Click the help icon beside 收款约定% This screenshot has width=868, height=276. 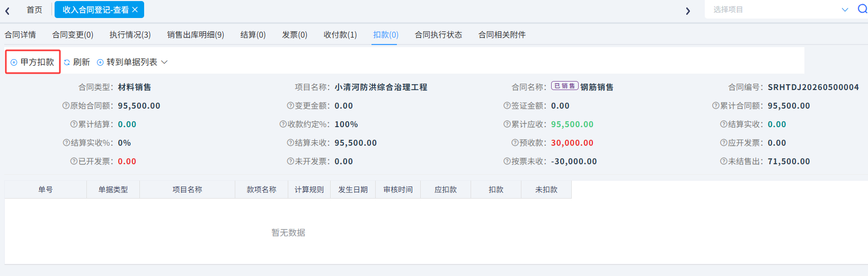[x=283, y=124]
